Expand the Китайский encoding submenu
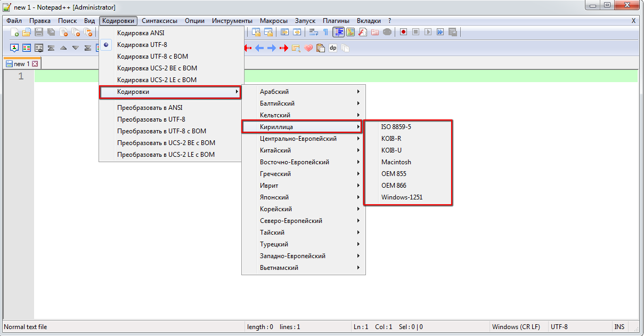The height and width of the screenshot is (336, 644). tap(304, 150)
